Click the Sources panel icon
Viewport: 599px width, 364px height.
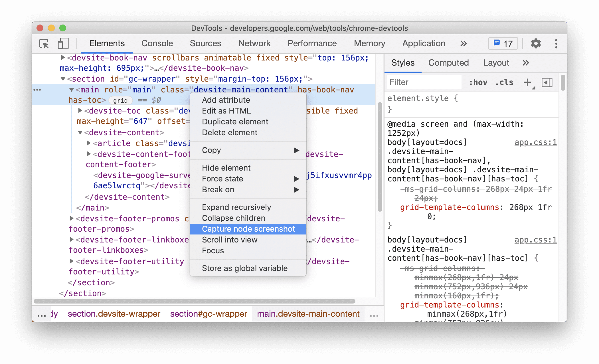pyautogui.click(x=205, y=43)
